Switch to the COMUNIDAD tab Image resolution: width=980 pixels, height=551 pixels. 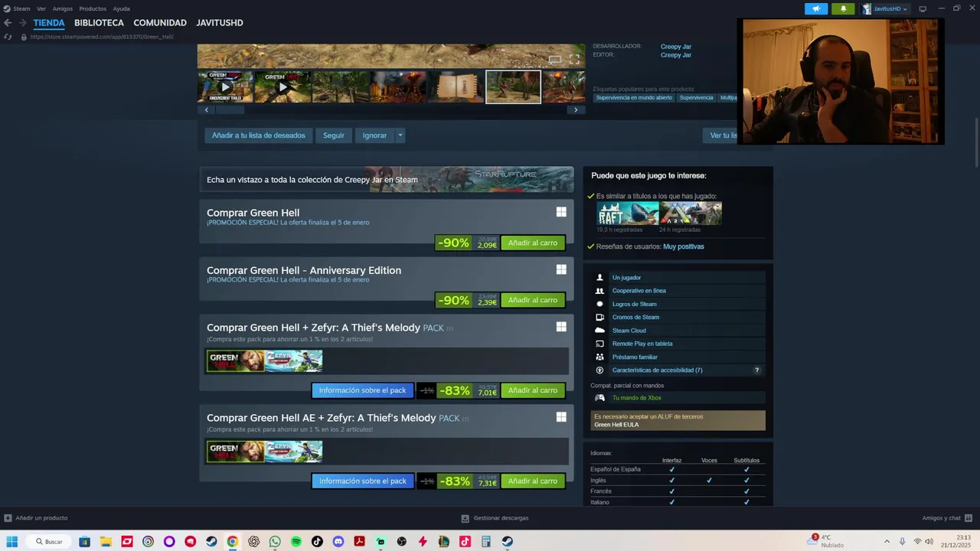(160, 23)
